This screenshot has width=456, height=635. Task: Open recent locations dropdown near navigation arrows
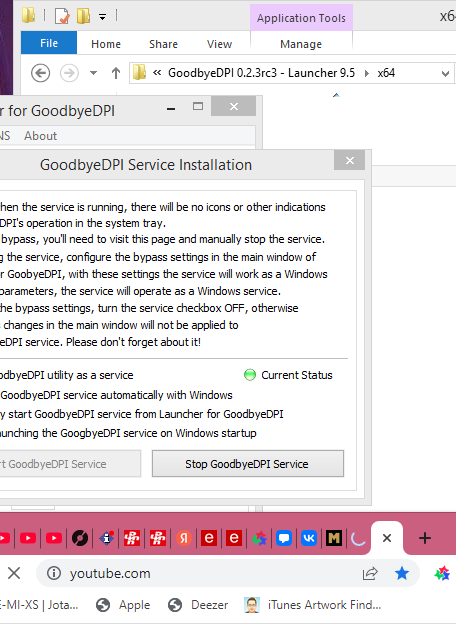click(x=94, y=73)
